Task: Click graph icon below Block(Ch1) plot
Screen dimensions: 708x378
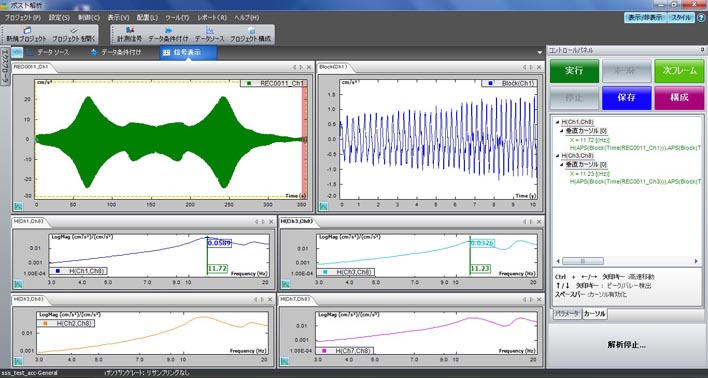Action: (x=323, y=206)
